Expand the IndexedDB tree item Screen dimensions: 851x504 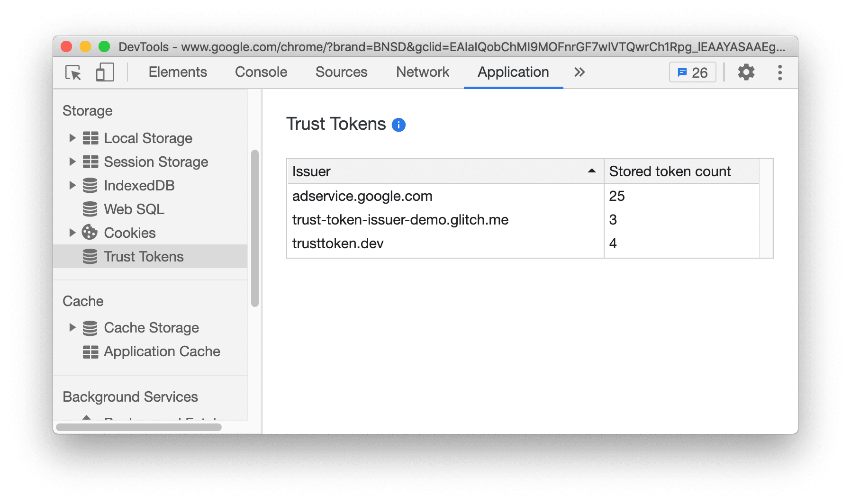72,185
